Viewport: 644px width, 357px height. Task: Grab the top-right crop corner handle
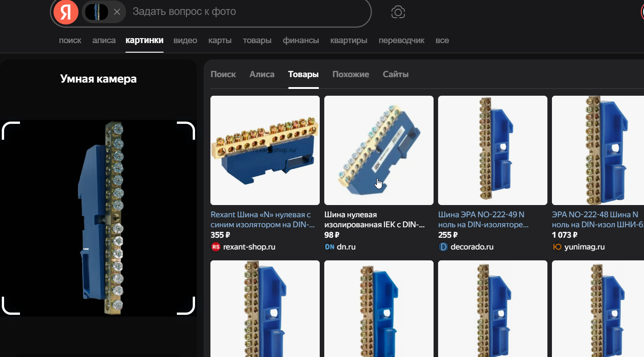186,130
